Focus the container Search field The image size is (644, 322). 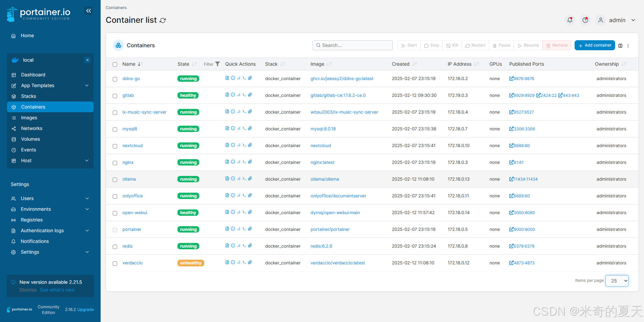[x=353, y=45]
